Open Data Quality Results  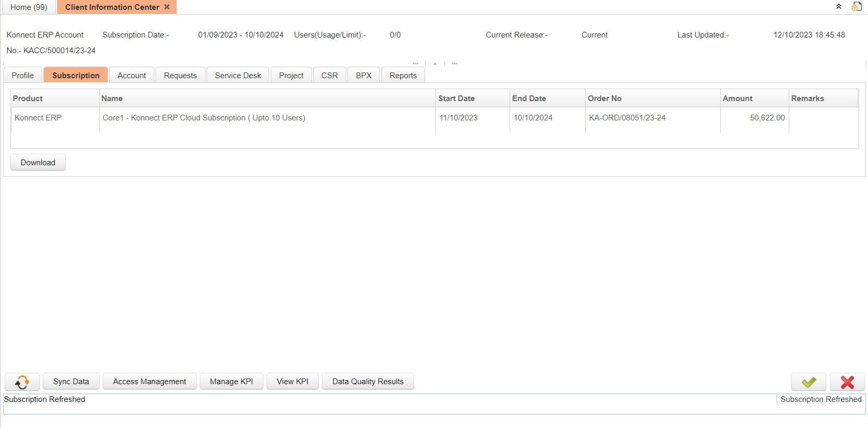coord(368,382)
